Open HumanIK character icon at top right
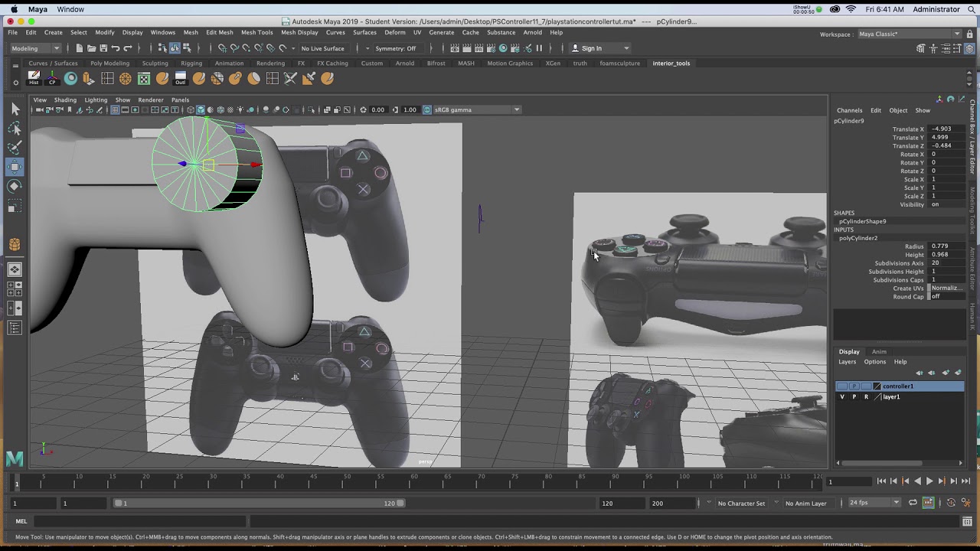Image resolution: width=980 pixels, height=551 pixels. [932, 48]
